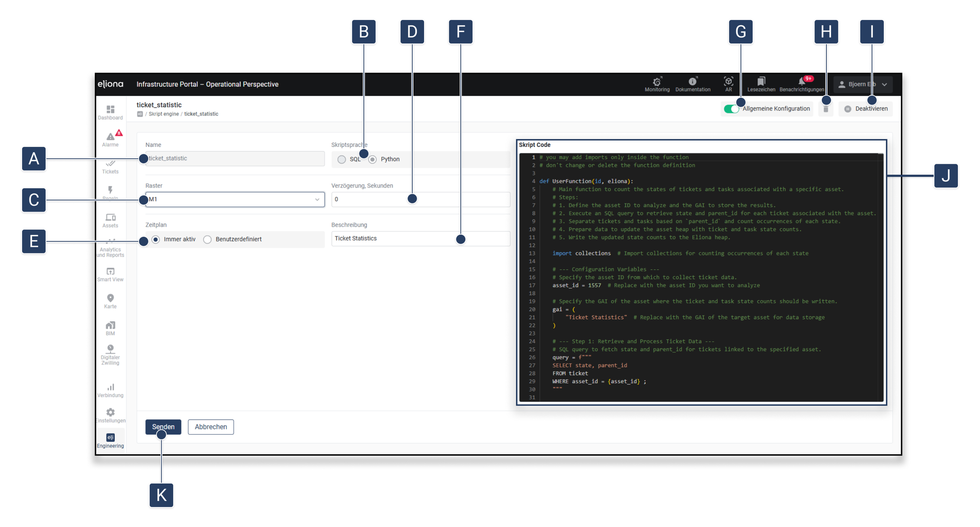Screen dimensions: 980x527
Task: Click the Abbrechen button
Action: pos(211,427)
